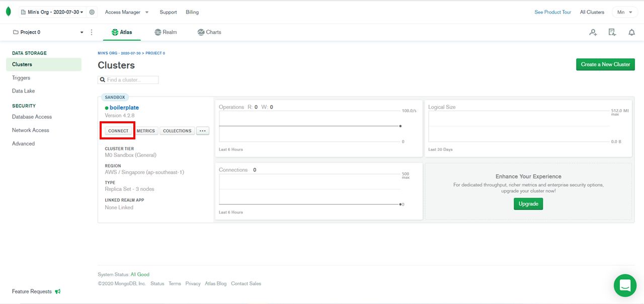Open the cluster more options ellipsis button

click(x=203, y=131)
